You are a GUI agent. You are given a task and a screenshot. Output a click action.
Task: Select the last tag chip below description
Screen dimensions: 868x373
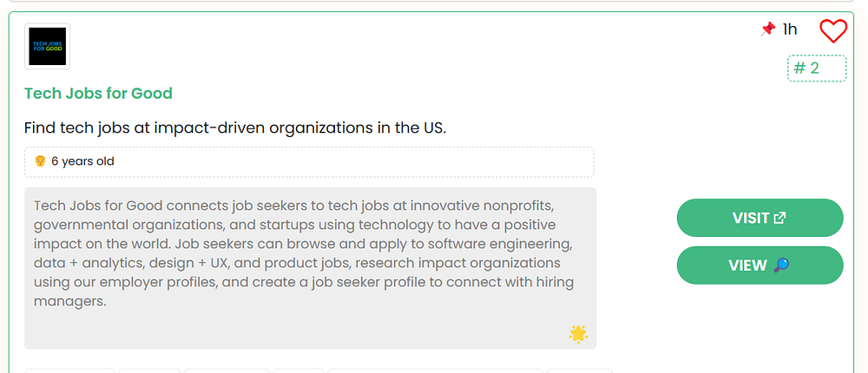point(580,370)
